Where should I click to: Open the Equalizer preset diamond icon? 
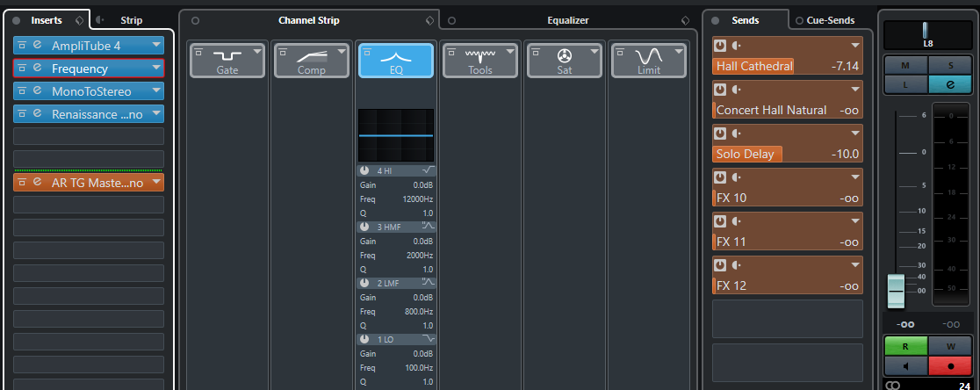pos(686,20)
